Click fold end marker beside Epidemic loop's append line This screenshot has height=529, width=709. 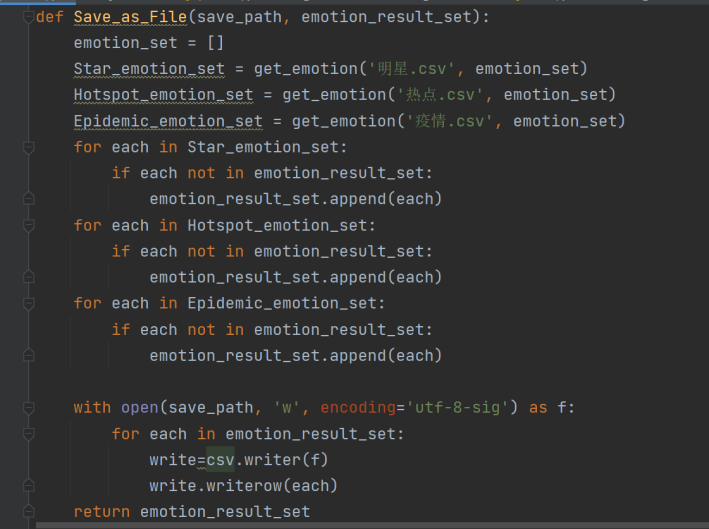pyautogui.click(x=28, y=356)
